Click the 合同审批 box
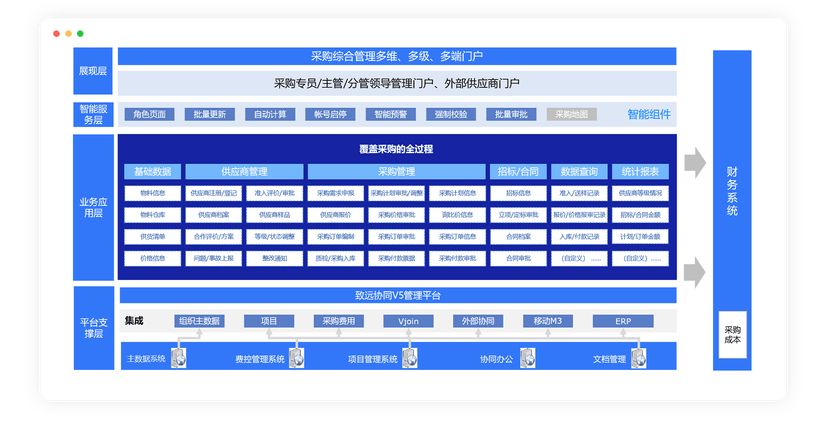 pos(519,258)
